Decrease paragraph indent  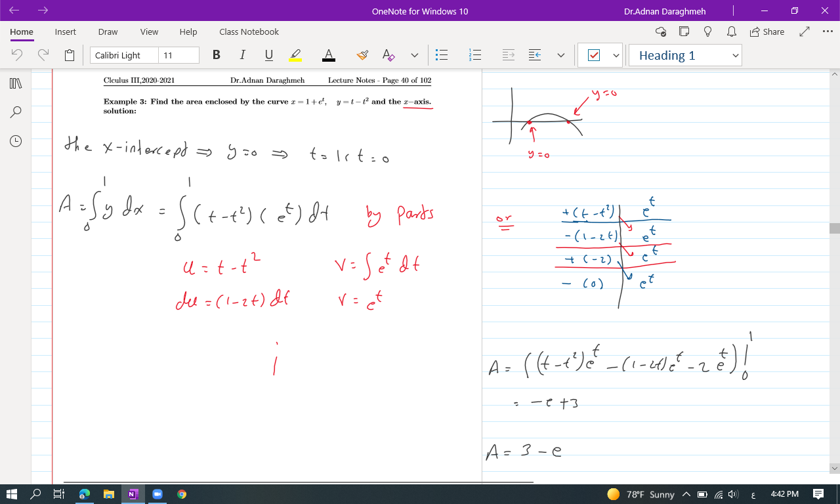[x=535, y=55]
